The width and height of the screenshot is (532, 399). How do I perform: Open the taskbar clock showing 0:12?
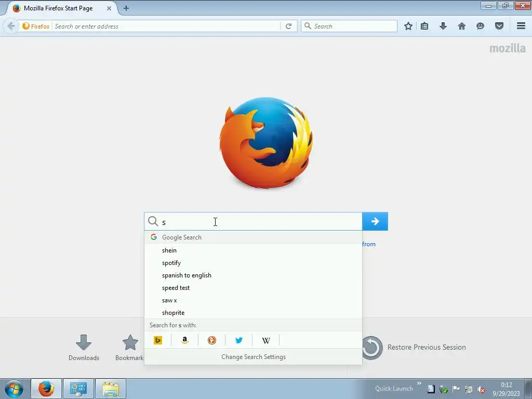click(x=506, y=389)
